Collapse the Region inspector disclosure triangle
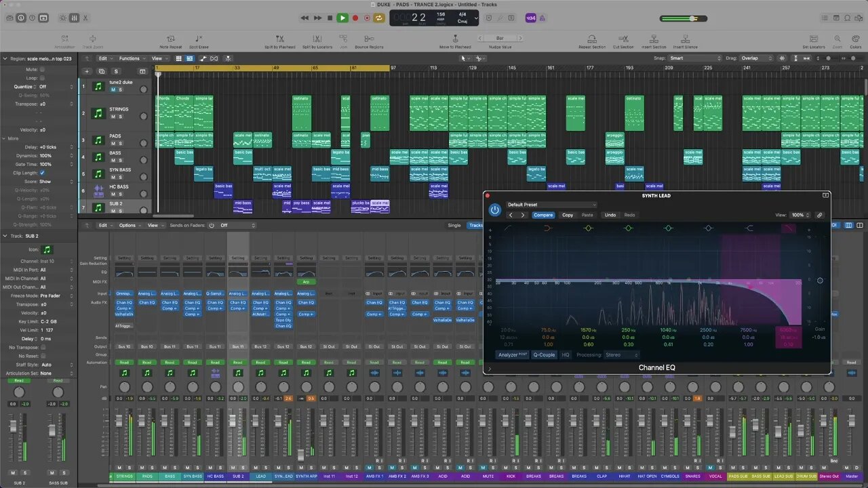 (5, 59)
